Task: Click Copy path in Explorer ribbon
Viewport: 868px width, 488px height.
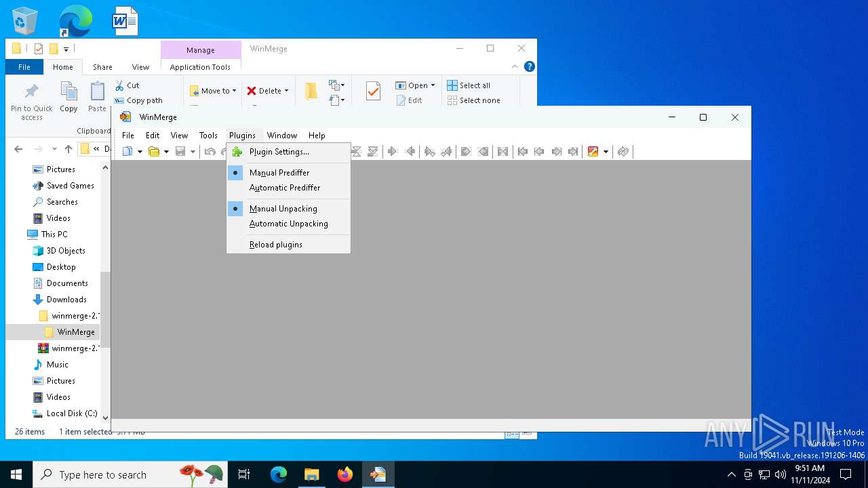Action: click(138, 100)
